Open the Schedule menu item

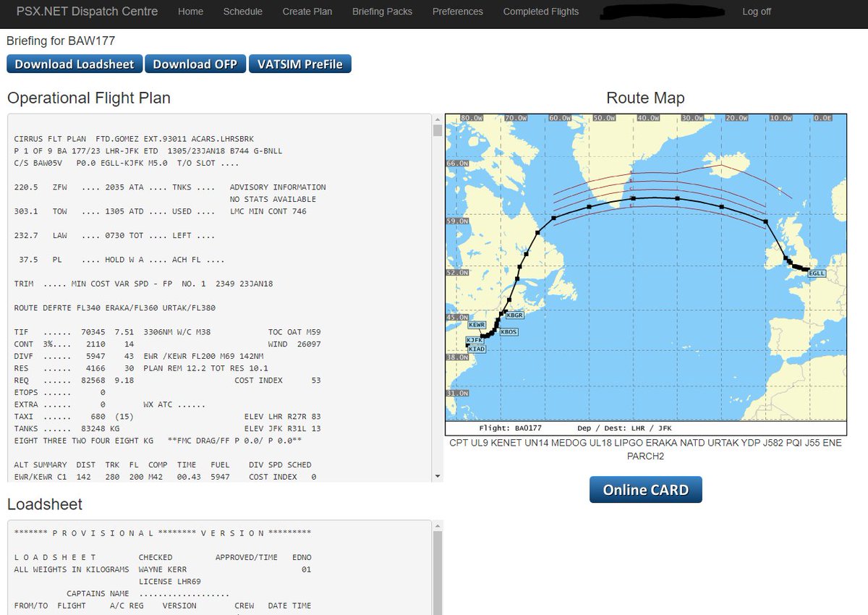[x=243, y=12]
